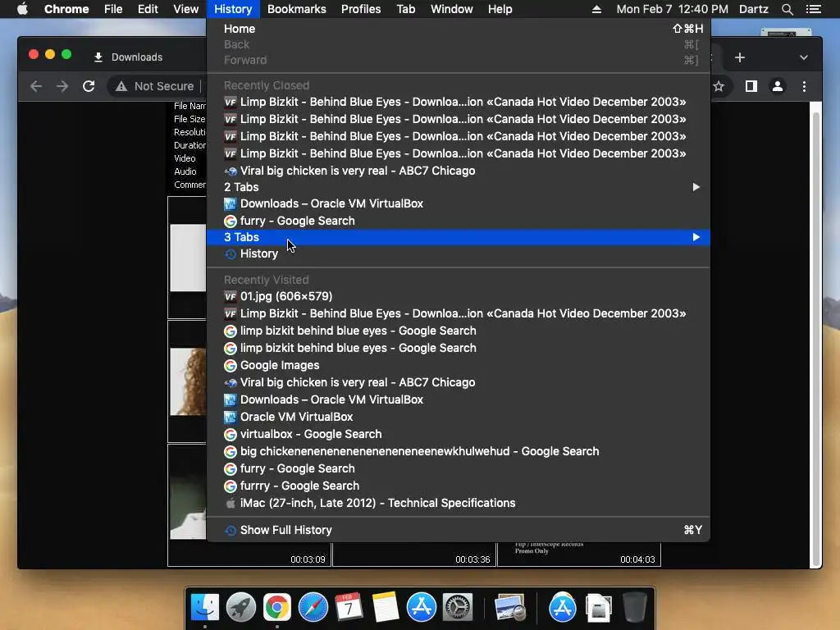
Task: Open big chickenenenen Google Search entry
Action: click(x=458, y=452)
